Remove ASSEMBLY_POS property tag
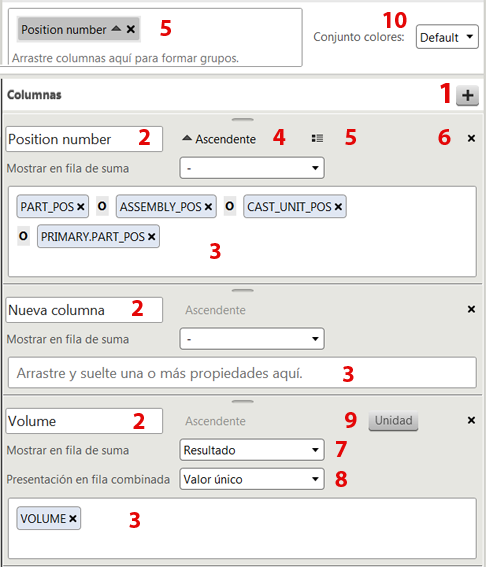The width and height of the screenshot is (486, 567). [208, 207]
